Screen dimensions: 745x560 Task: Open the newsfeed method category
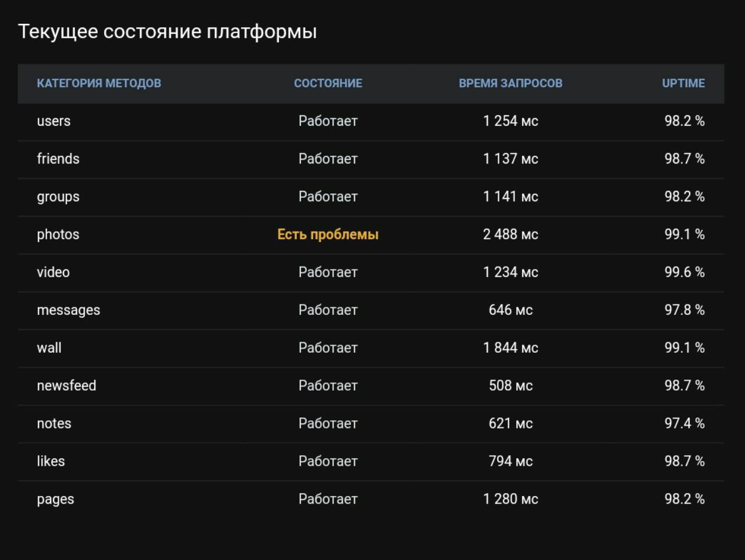(x=66, y=386)
